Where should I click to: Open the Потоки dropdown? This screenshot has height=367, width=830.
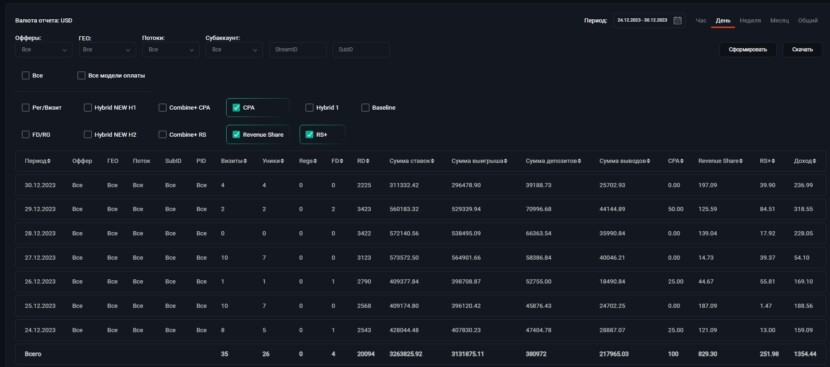click(x=171, y=50)
